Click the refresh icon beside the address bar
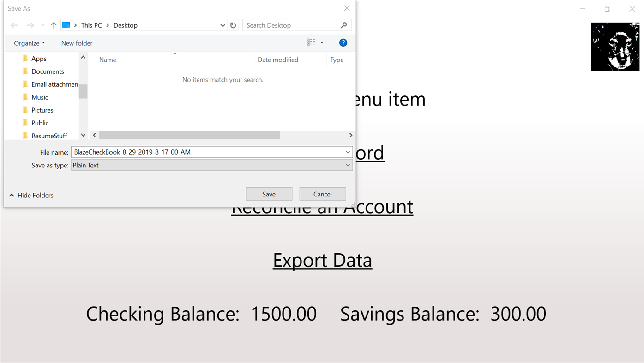644x363 pixels. coord(234,25)
